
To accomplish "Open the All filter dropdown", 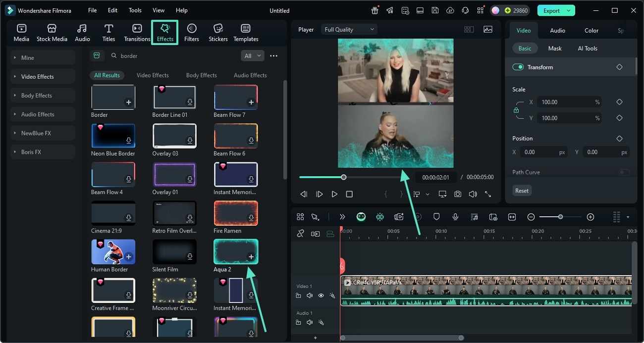I will [x=253, y=56].
